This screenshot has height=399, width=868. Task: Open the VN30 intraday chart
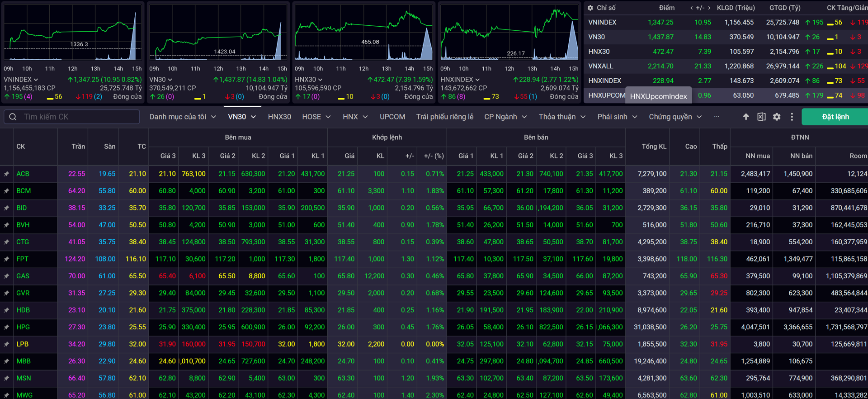(218, 33)
